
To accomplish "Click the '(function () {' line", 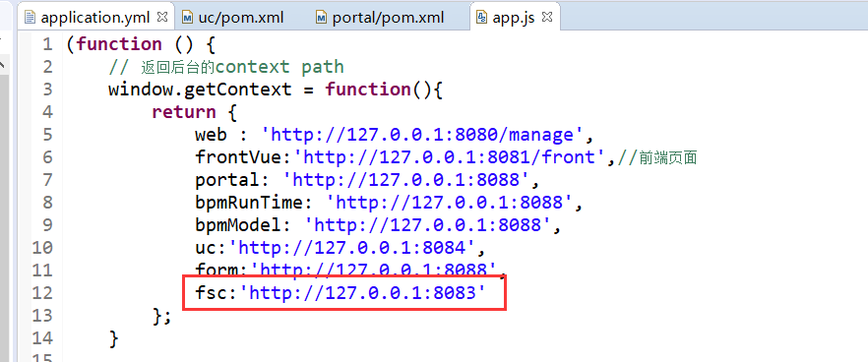I will [x=141, y=44].
